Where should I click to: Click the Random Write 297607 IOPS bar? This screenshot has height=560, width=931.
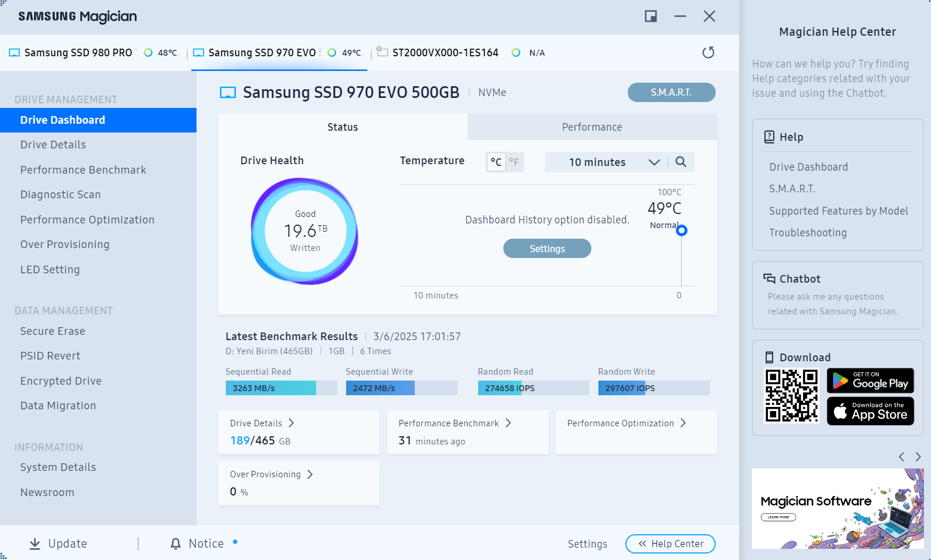(x=654, y=388)
